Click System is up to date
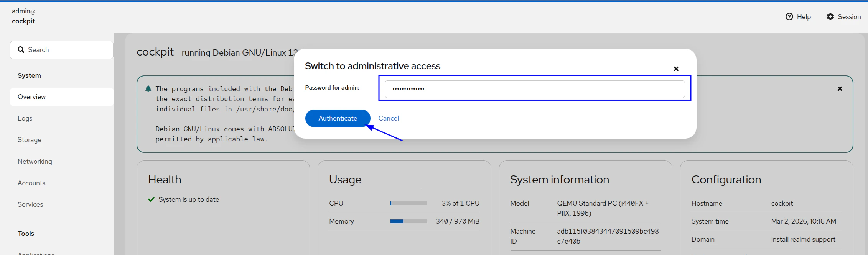Viewport: 868px width, 255px height. (189, 199)
